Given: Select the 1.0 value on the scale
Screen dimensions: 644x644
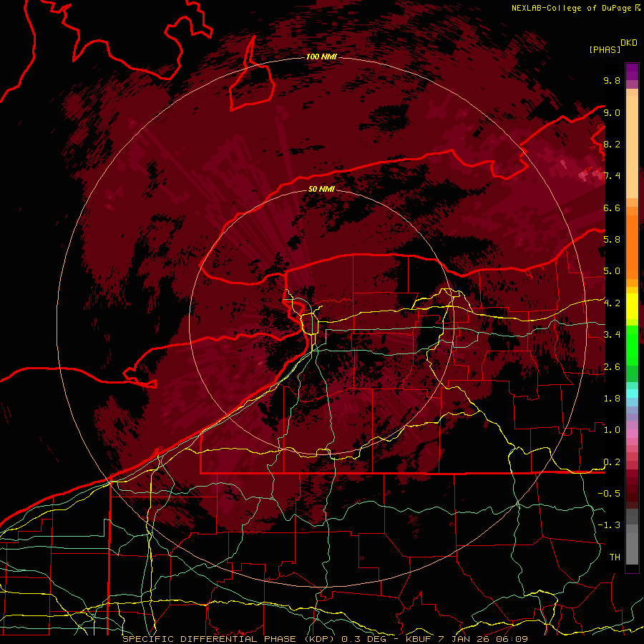Looking at the screenshot, I should (x=612, y=430).
